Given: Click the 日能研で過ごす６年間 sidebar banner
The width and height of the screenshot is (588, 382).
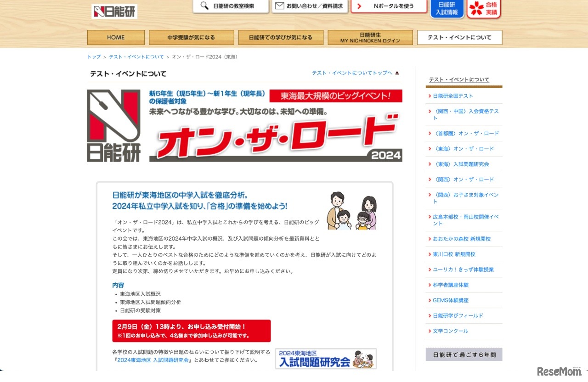Looking at the screenshot, I should 464,354.
